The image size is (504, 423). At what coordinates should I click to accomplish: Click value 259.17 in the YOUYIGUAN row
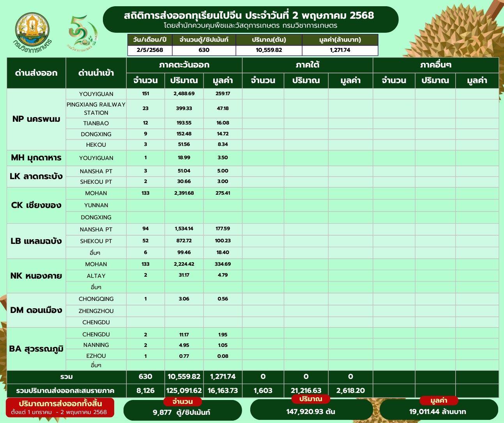[x=223, y=94]
